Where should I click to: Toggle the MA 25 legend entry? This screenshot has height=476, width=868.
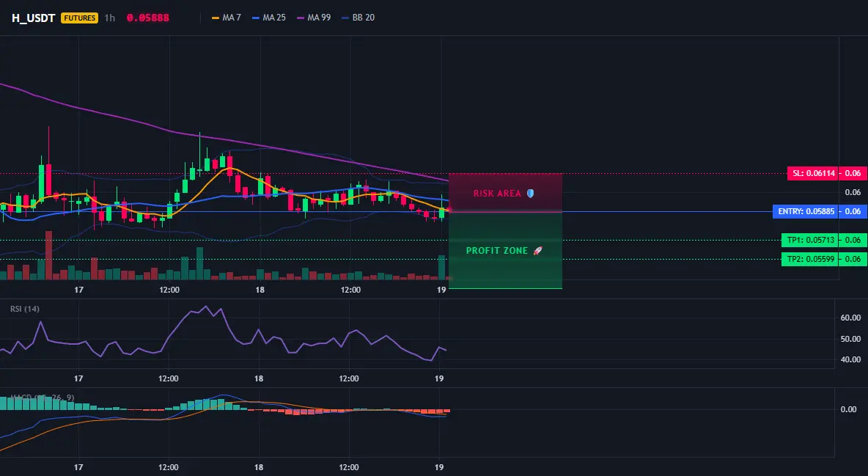click(x=269, y=18)
